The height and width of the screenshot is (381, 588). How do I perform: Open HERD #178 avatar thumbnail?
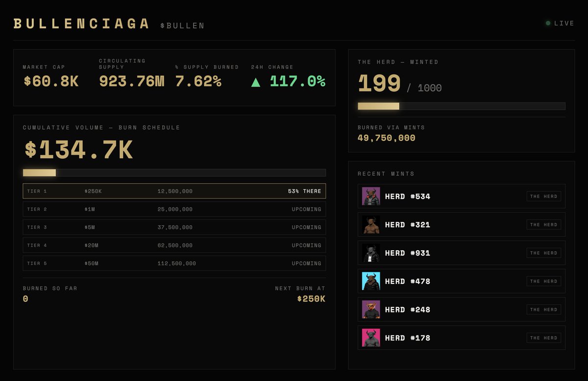pyautogui.click(x=371, y=338)
